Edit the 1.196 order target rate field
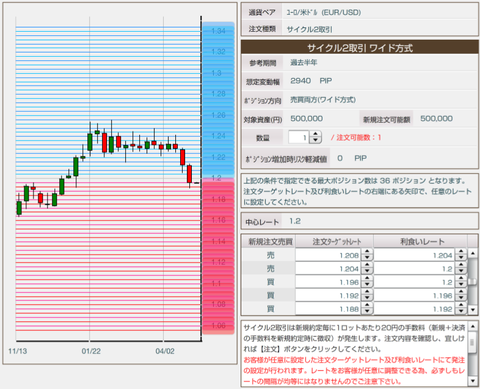Viewport: 480px width, 389px height. pyautogui.click(x=328, y=282)
